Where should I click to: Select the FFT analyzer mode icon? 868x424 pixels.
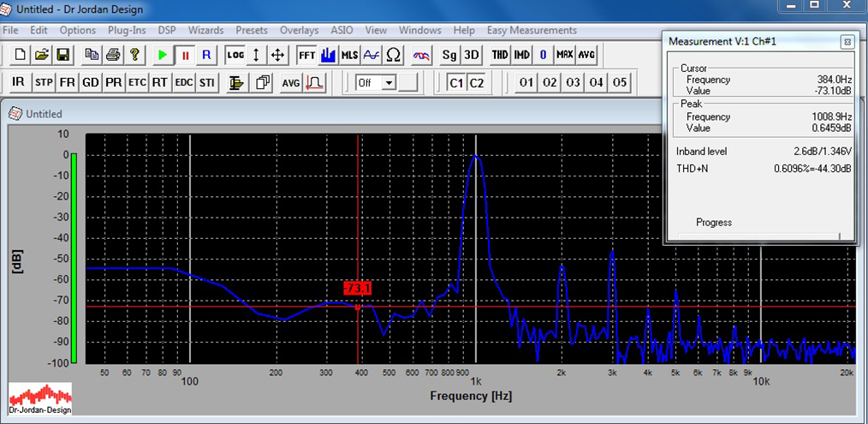[306, 55]
